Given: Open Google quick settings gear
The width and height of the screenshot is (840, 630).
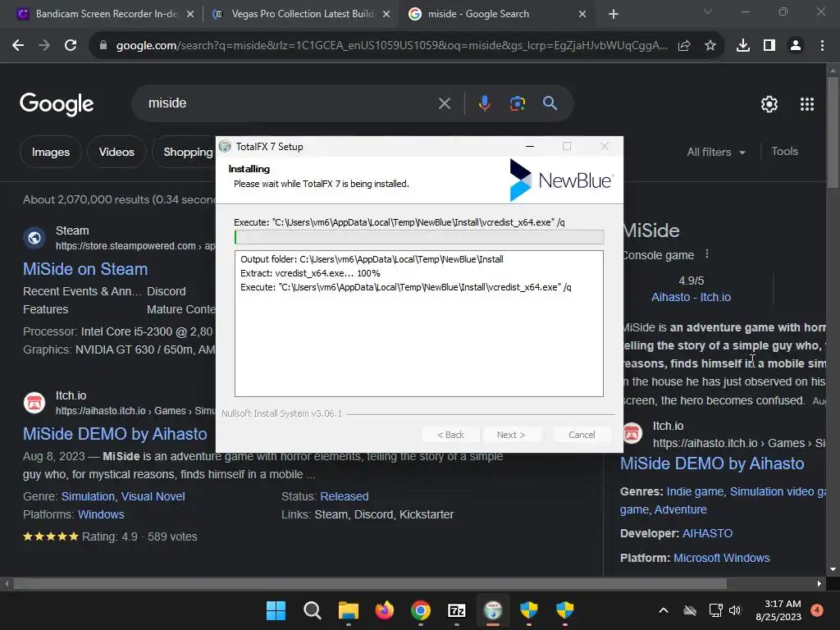Looking at the screenshot, I should pyautogui.click(x=769, y=104).
